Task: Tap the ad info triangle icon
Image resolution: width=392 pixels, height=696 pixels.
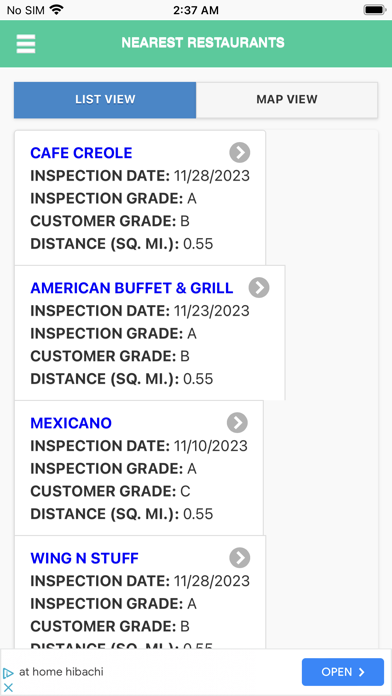Action: coord(8,673)
